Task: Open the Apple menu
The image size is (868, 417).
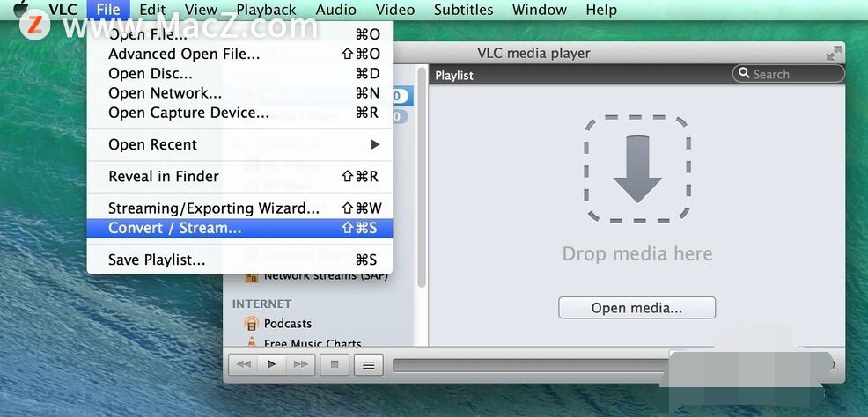Action: pyautogui.click(x=21, y=8)
